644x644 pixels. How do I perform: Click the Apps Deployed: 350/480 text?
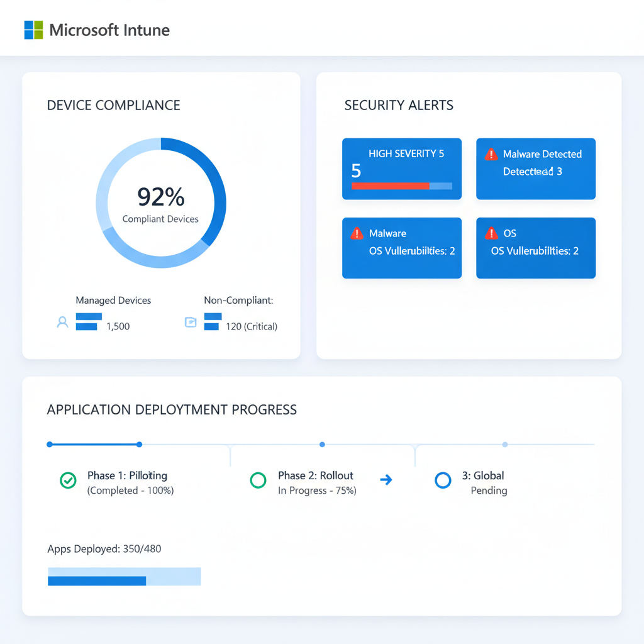(x=104, y=549)
